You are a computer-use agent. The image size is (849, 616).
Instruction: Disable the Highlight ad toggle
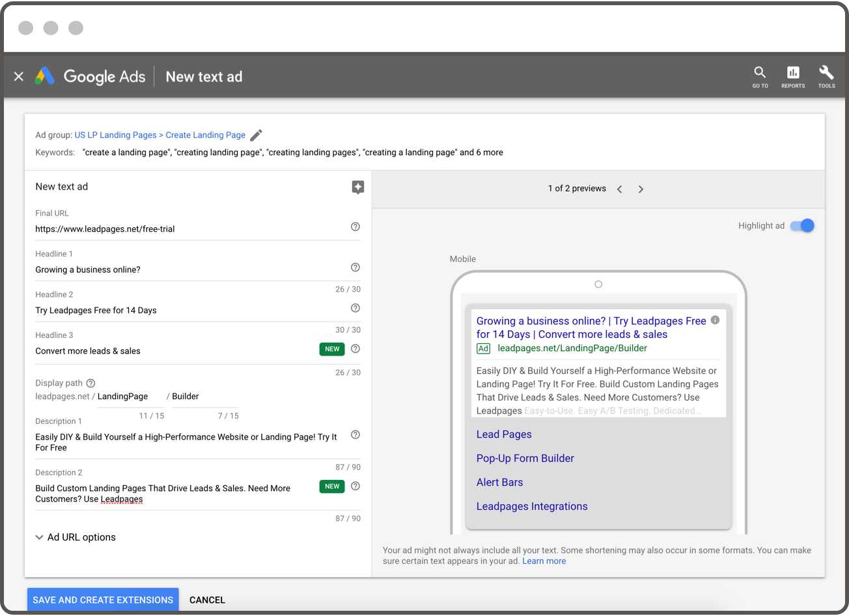[802, 225]
